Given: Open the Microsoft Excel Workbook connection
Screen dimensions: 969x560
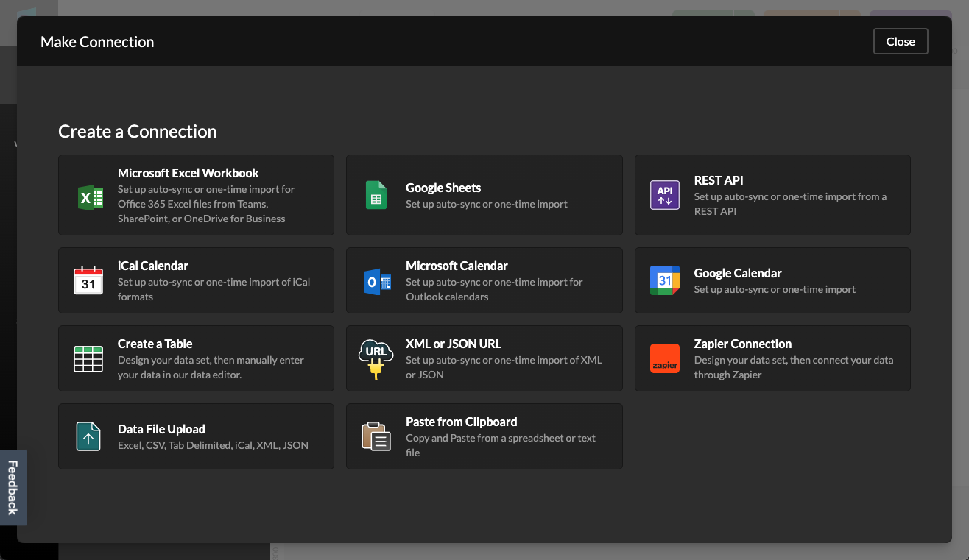Looking at the screenshot, I should tap(196, 195).
